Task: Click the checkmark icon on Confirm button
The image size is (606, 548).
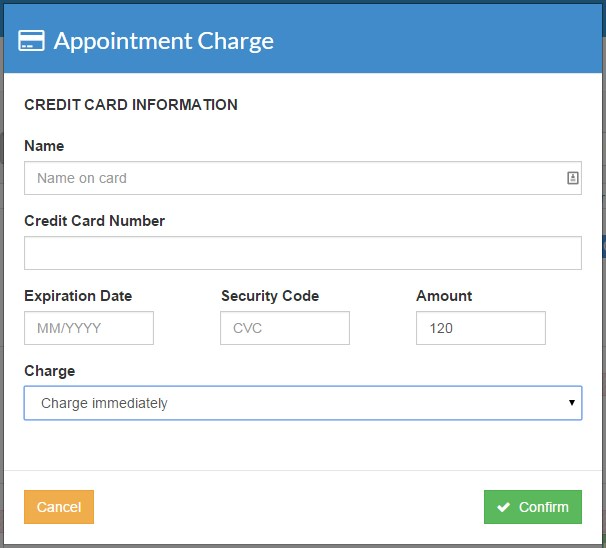Action: pyautogui.click(x=504, y=507)
